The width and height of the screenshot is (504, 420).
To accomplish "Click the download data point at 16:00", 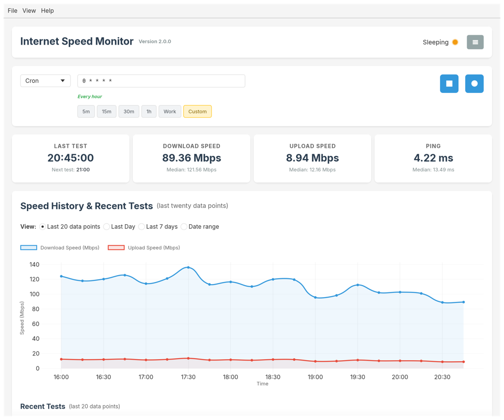I will (x=61, y=276).
